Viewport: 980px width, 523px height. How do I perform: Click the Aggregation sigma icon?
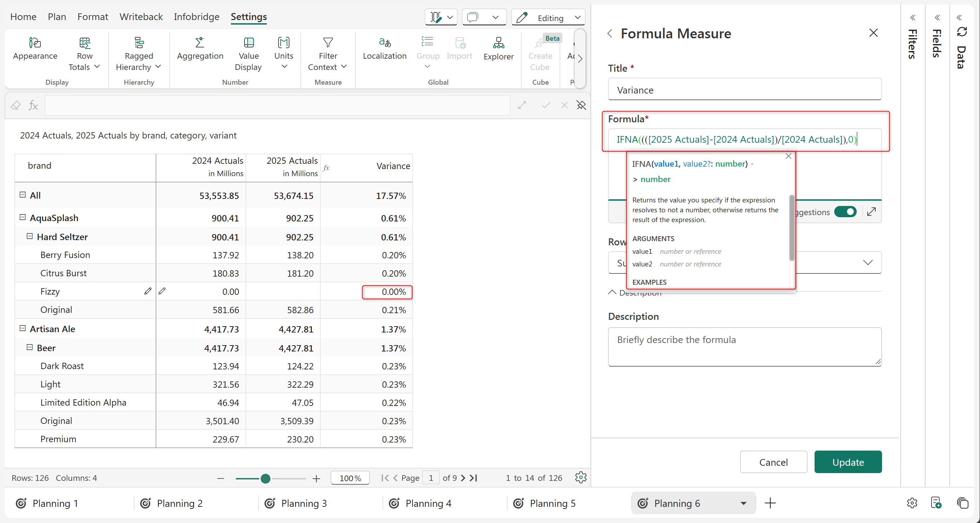[200, 43]
